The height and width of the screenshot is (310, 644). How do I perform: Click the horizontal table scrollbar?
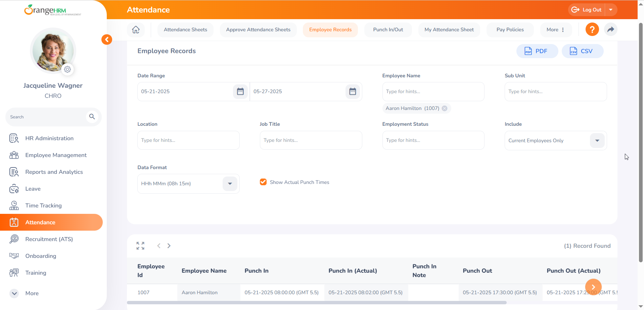tap(316, 303)
